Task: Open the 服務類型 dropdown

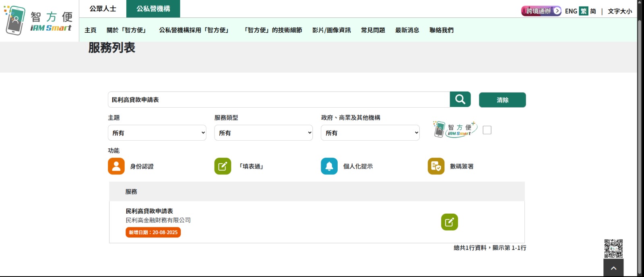Action: pyautogui.click(x=264, y=133)
